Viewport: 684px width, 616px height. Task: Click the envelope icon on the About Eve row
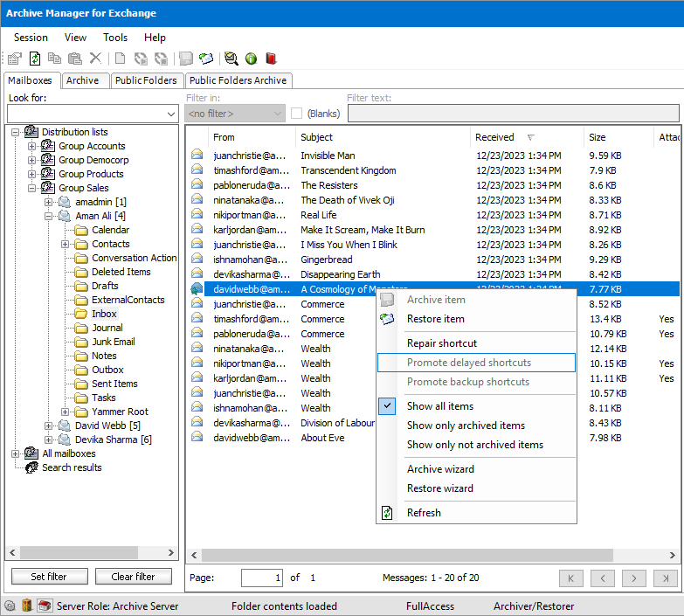(x=197, y=437)
